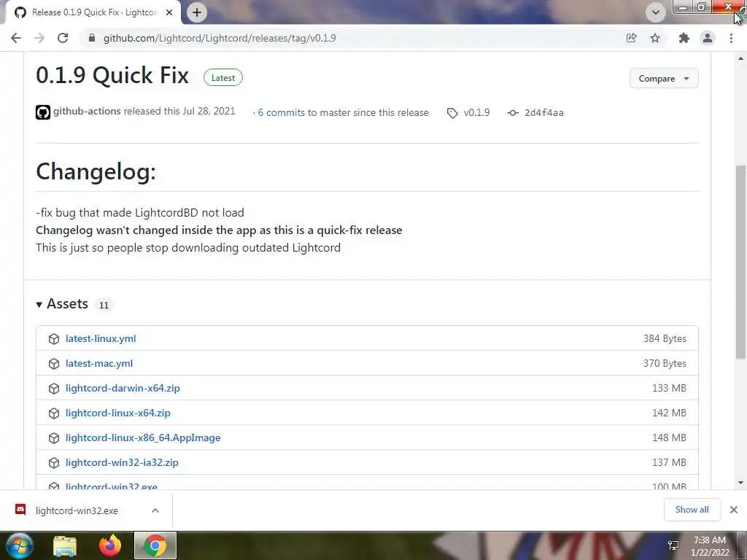The height and width of the screenshot is (560, 747).
Task: Launch Firefox from the taskbar
Action: (x=110, y=545)
